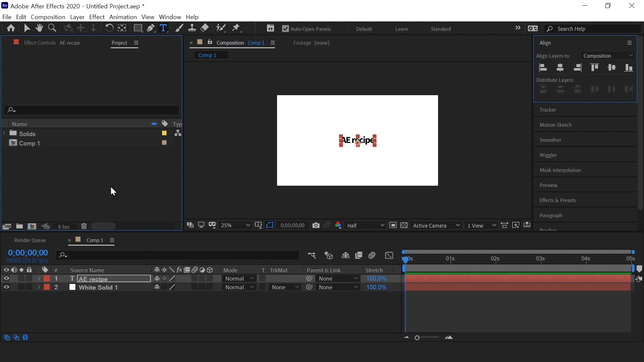Expand the Solids folder

[4, 133]
